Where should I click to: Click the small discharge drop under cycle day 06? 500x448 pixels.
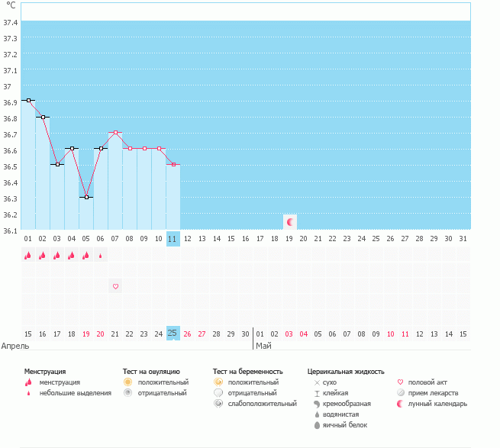(x=101, y=256)
